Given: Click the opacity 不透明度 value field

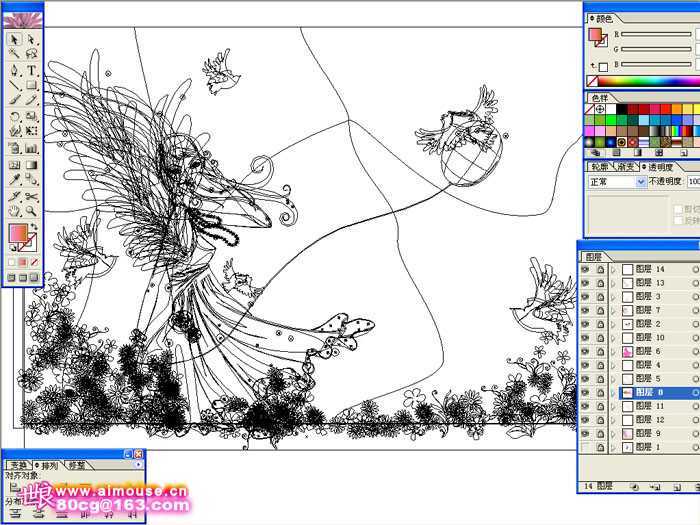Looking at the screenshot, I should pyautogui.click(x=694, y=182).
